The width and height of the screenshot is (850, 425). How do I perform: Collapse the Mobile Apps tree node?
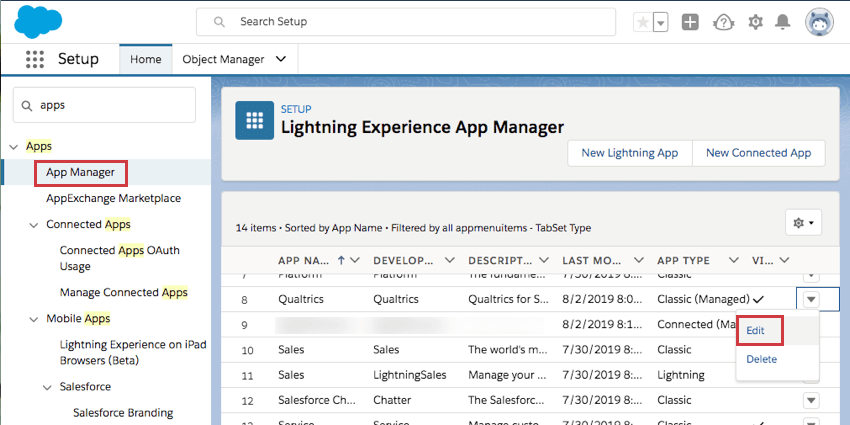pos(34,319)
